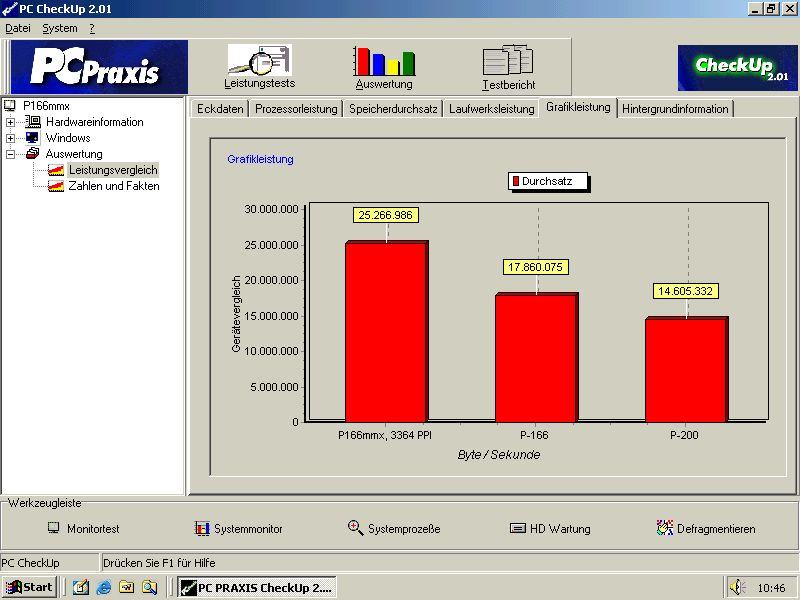Screen dimensions: 800x600
Task: Open HD Wartung from the Werkzeugleiste
Action: (x=550, y=529)
